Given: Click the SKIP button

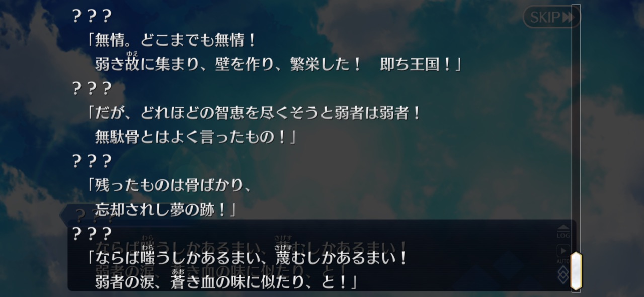Looking at the screenshot, I should 551,17.
